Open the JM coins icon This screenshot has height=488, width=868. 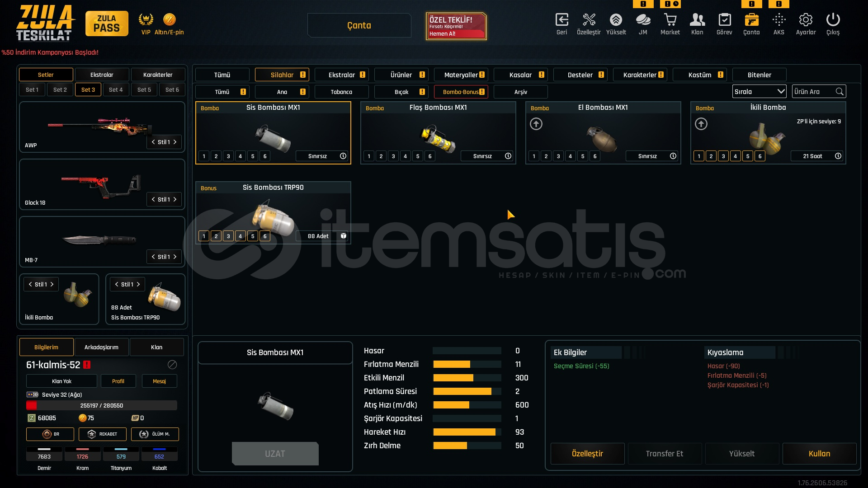643,20
